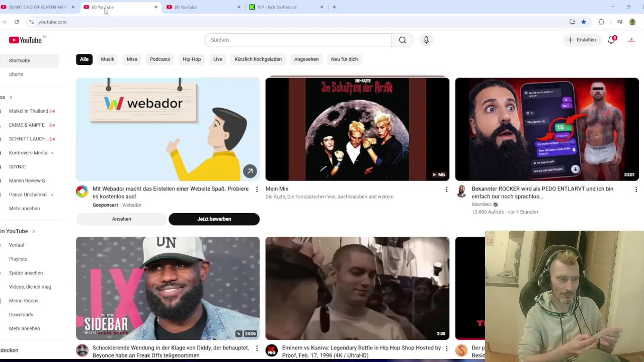Viewport: 644px width, 362px height.
Task: Click the Suchen search field
Action: pyautogui.click(x=298, y=40)
